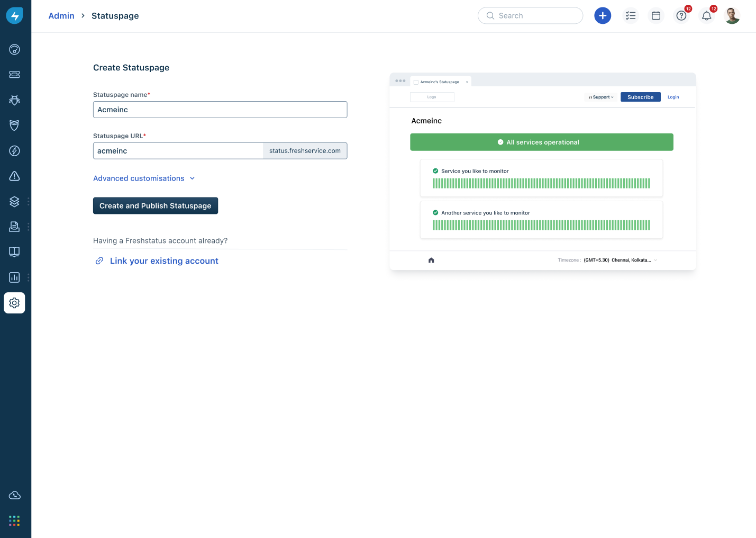Image resolution: width=756 pixels, height=538 pixels.
Task: Click the blue plus new-item button
Action: [603, 16]
